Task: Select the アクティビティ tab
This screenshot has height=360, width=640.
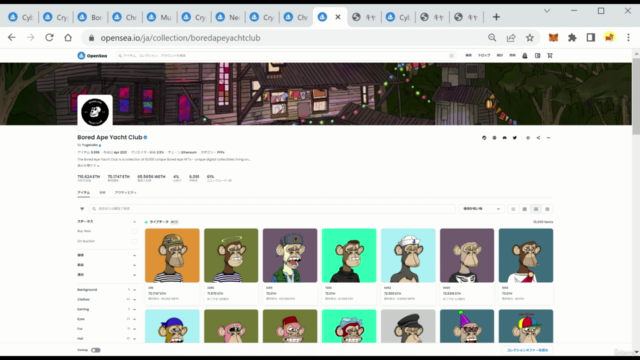Action: (126, 193)
